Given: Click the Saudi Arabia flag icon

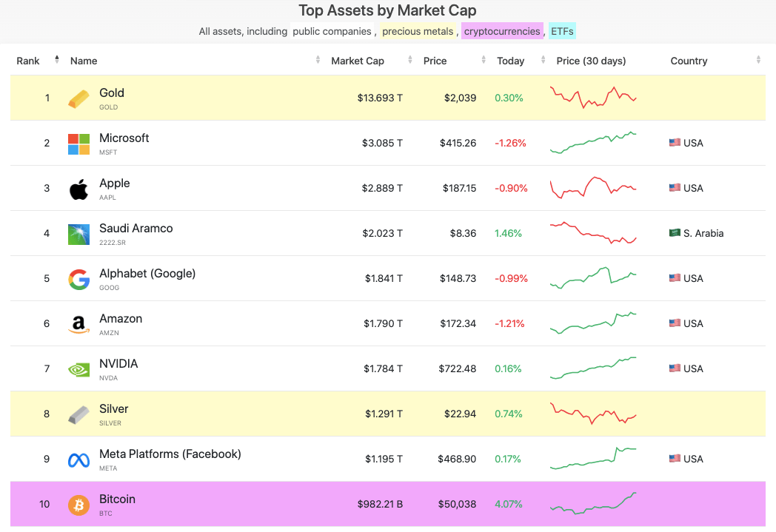Looking at the screenshot, I should click(675, 232).
